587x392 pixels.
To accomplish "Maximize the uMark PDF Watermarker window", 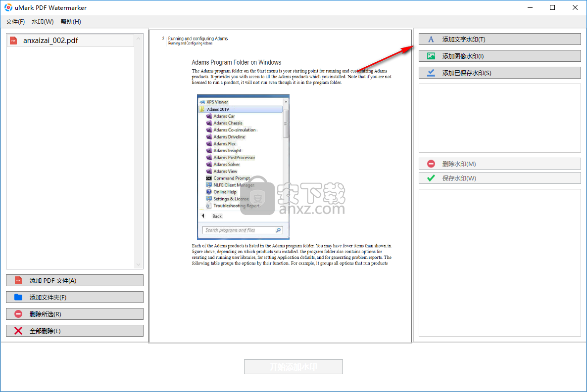I will point(552,7).
